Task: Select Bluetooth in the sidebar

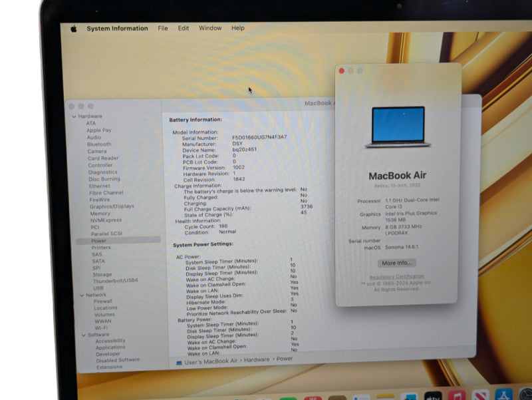Action: [99, 144]
